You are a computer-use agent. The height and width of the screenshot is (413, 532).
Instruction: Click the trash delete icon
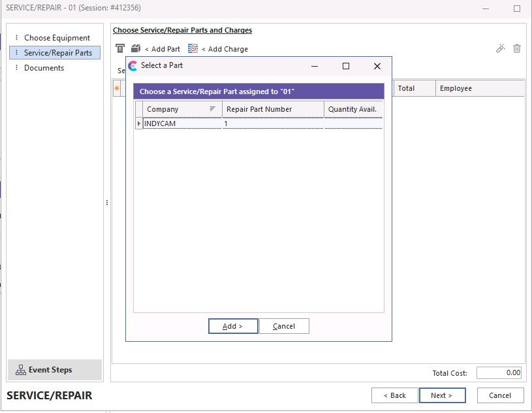[517, 48]
